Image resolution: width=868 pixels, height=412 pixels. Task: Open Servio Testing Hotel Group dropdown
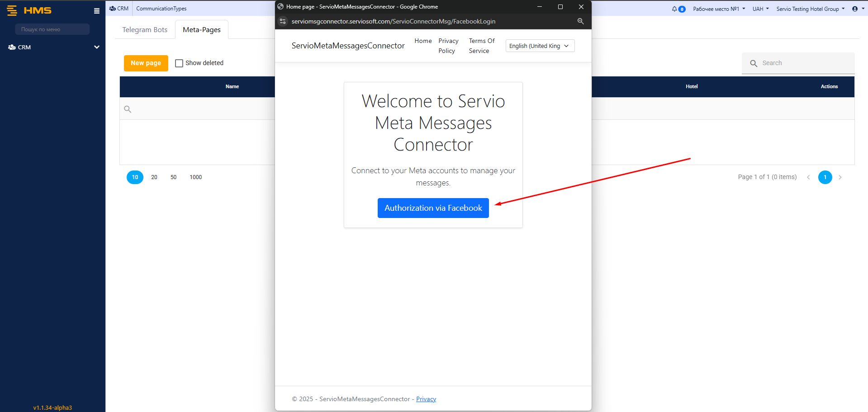point(810,9)
